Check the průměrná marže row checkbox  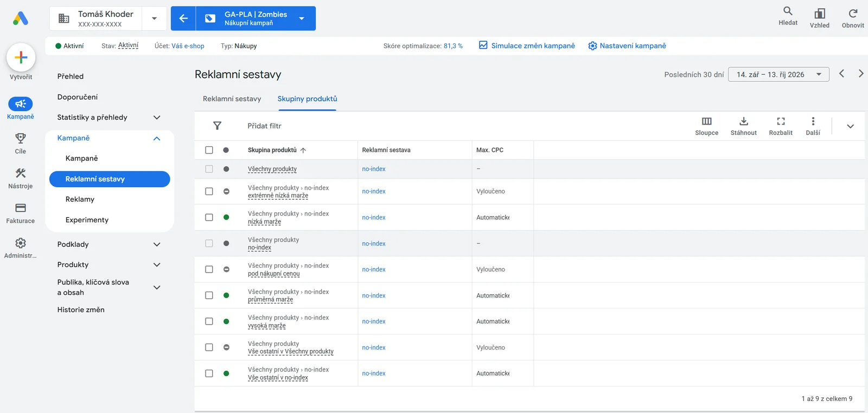[x=209, y=295]
